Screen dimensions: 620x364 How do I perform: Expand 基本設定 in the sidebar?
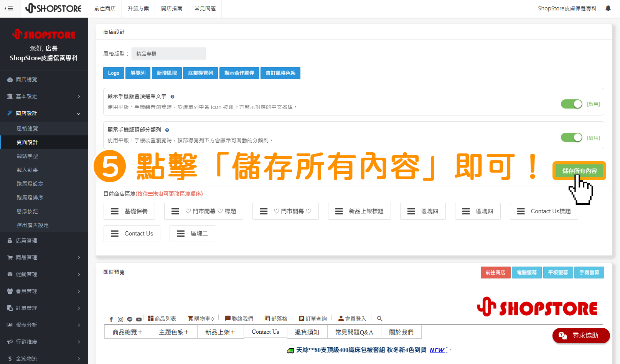(x=44, y=97)
